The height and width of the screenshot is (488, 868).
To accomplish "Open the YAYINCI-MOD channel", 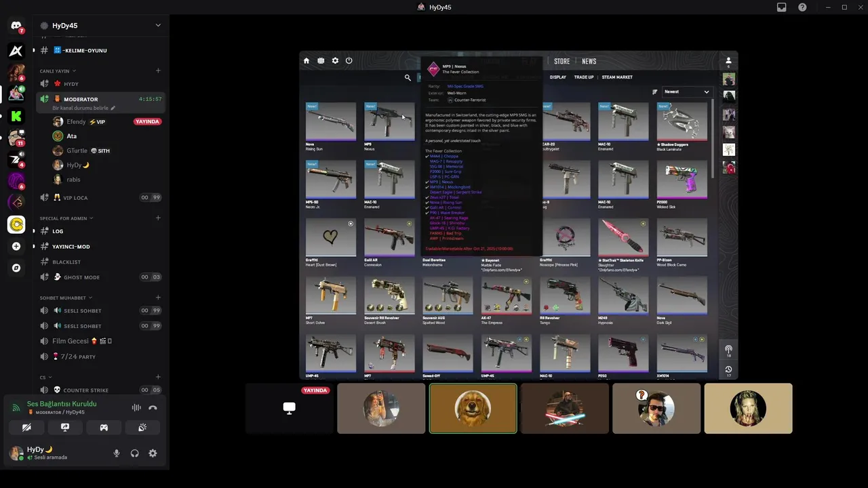I will [x=102, y=247].
